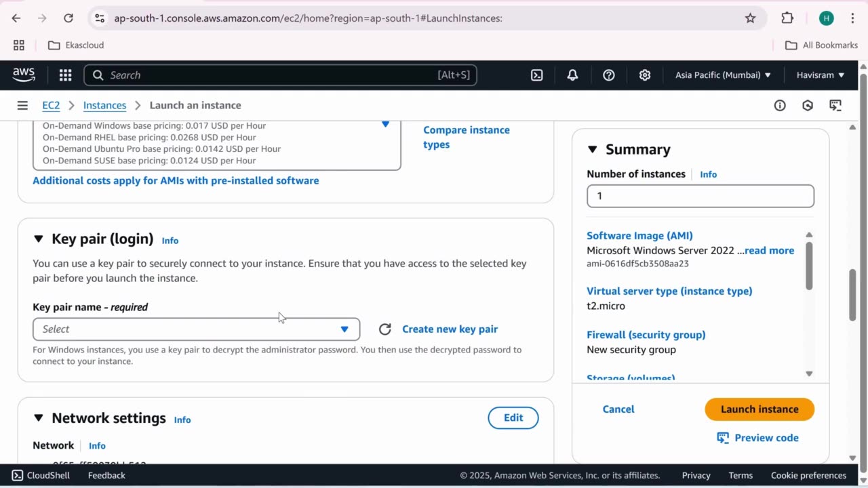
Task: Open Network settings Info link
Action: pos(182,420)
